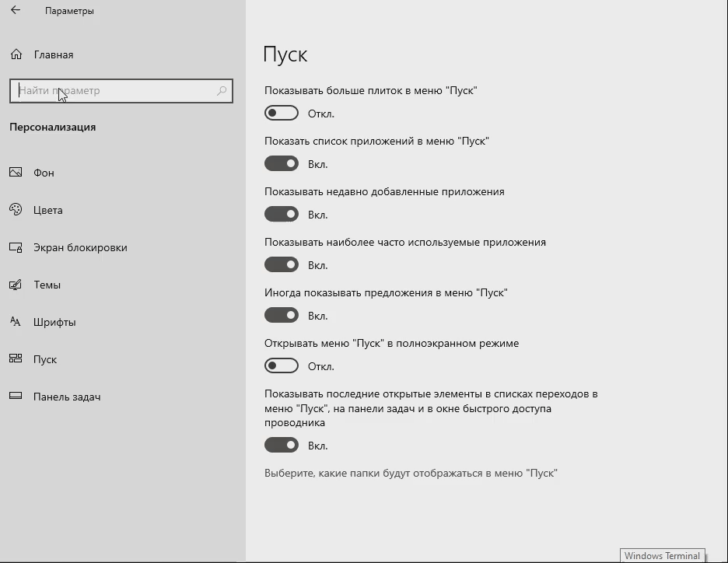The width and height of the screenshot is (728, 563).
Task: Turn off recently added apps toggle
Action: 282,214
